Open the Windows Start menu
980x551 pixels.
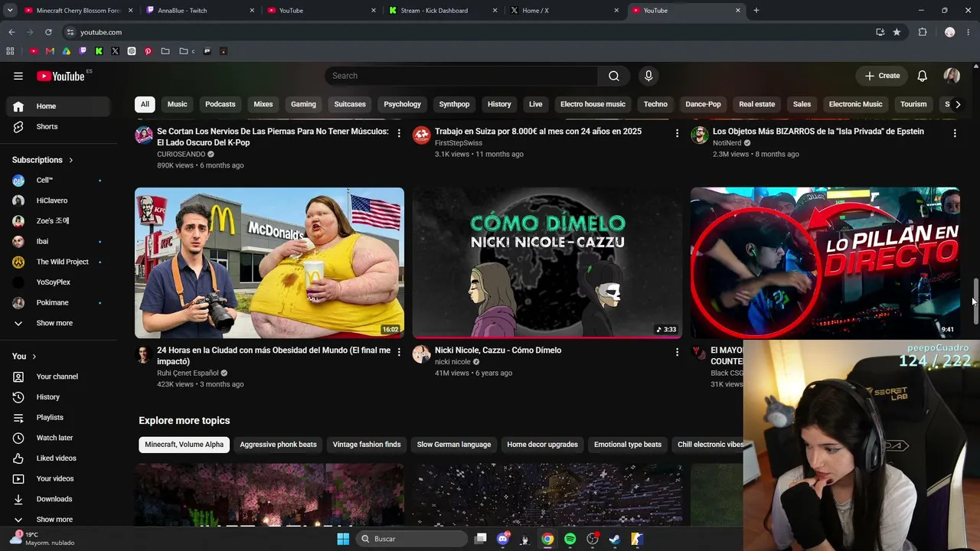343,539
